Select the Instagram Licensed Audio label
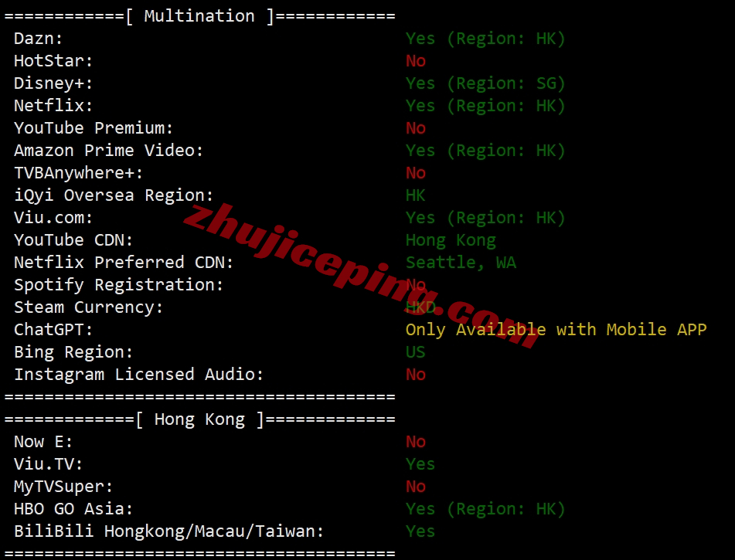 [x=139, y=375]
